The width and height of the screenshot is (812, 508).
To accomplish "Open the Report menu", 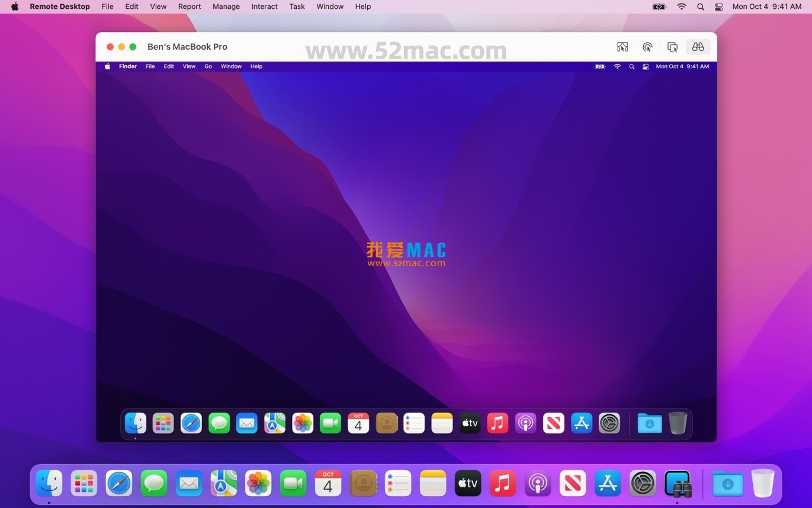I will 189,7.
